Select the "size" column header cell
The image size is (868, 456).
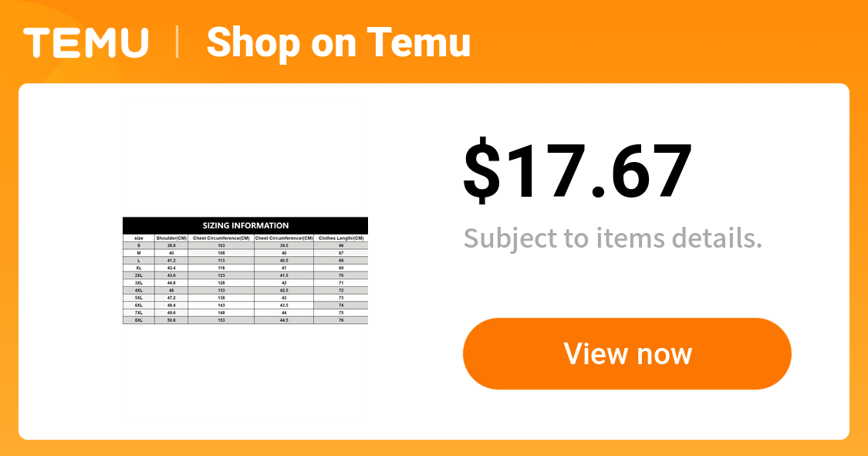(x=138, y=238)
